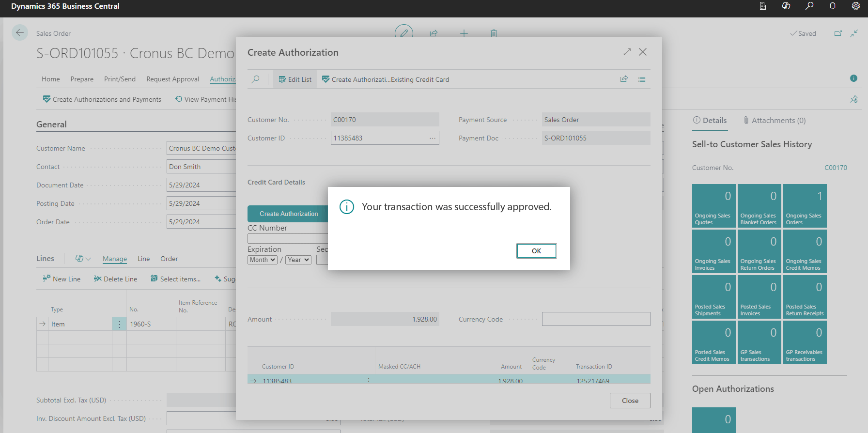Click Select items... in Lines toolbar
Image resolution: width=868 pixels, height=433 pixels.
pos(175,279)
